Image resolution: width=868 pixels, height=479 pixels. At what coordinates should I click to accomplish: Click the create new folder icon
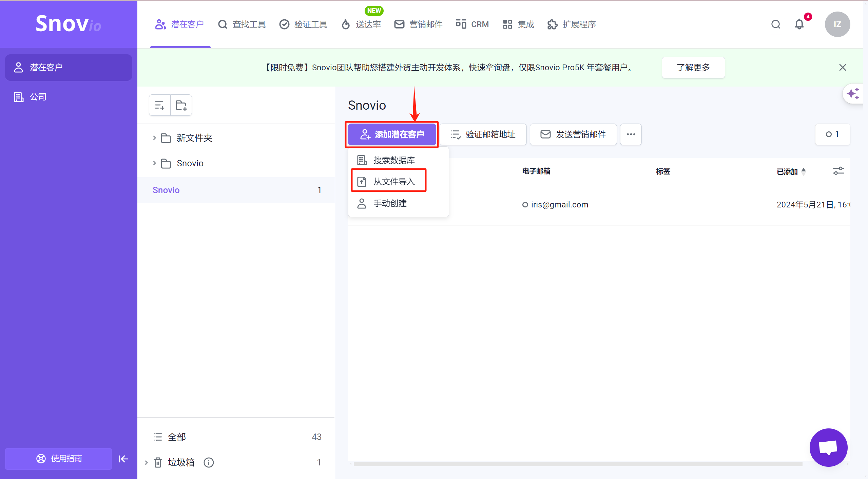pos(181,106)
